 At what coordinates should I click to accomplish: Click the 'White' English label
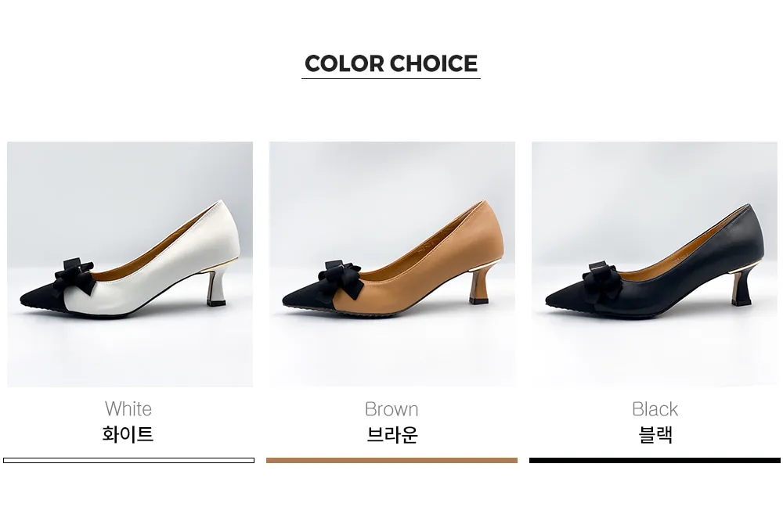pos(128,408)
